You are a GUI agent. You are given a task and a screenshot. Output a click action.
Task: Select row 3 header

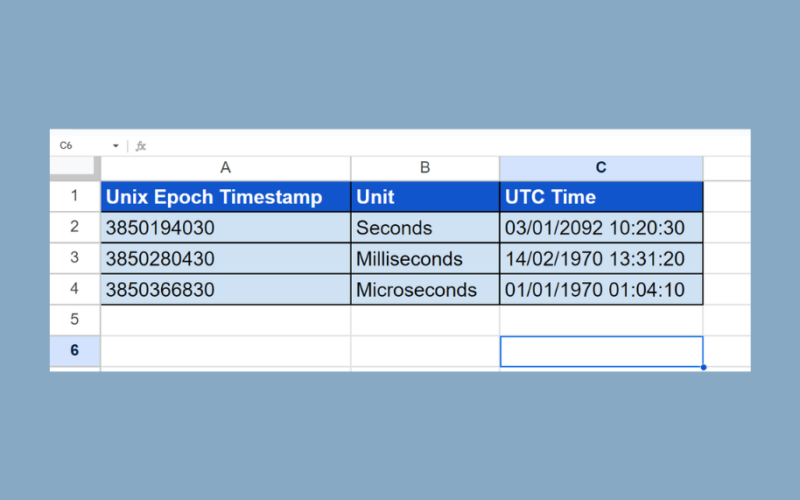point(75,259)
